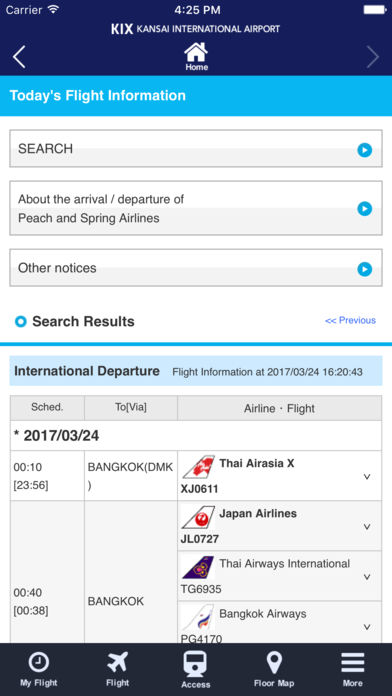Go forward using the right arrow
392x696 pixels.
(x=372, y=57)
